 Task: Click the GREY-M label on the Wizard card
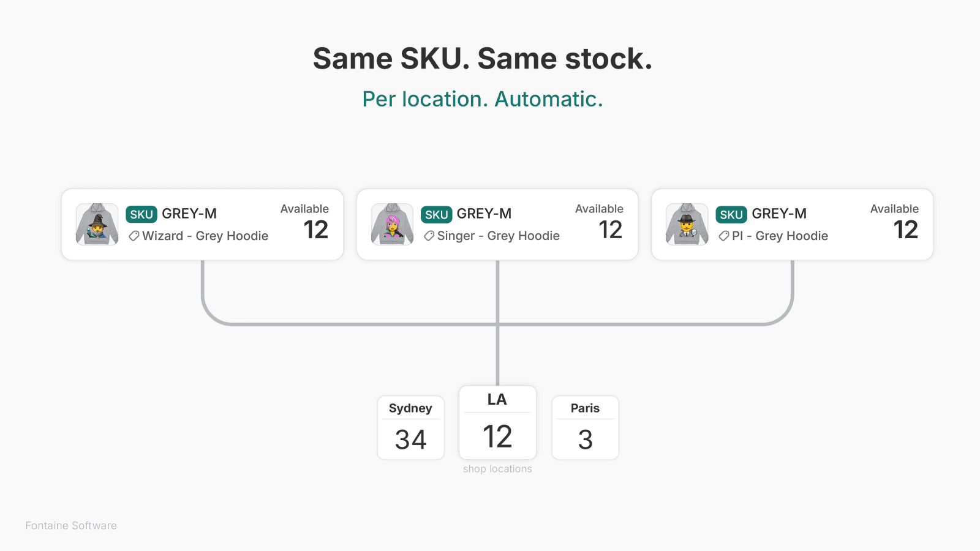click(x=190, y=214)
